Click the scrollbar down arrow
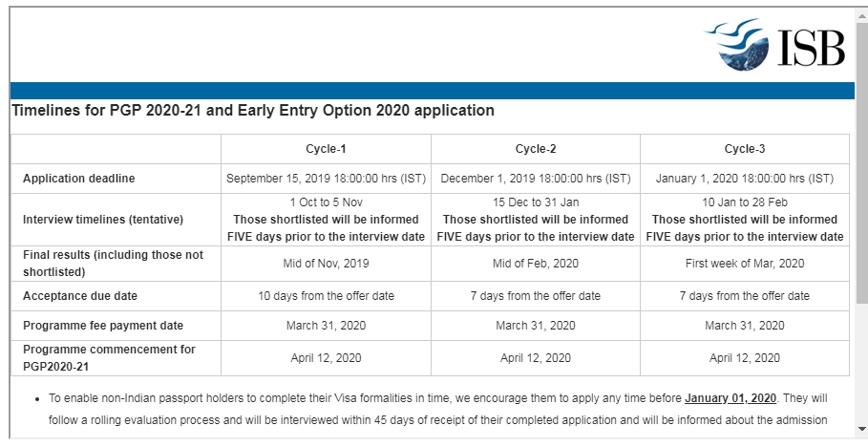 pos(861,429)
